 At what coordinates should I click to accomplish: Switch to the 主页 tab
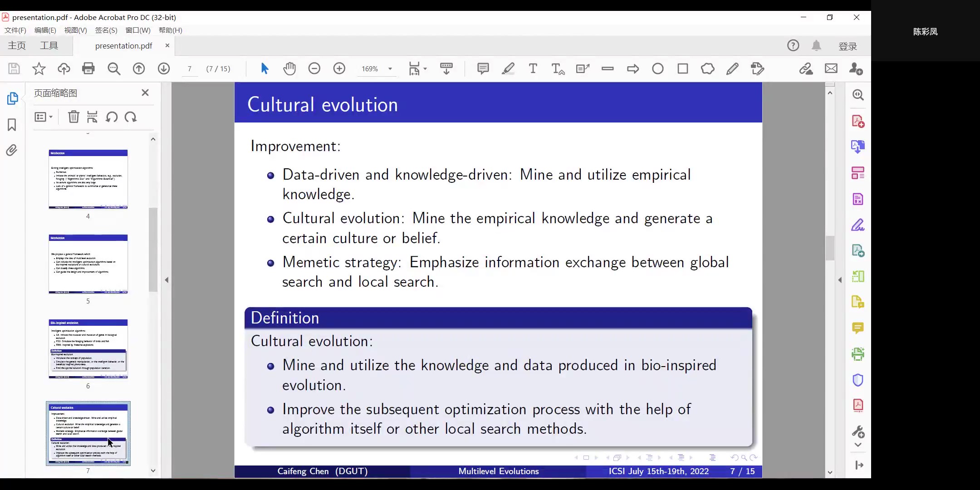(x=17, y=45)
